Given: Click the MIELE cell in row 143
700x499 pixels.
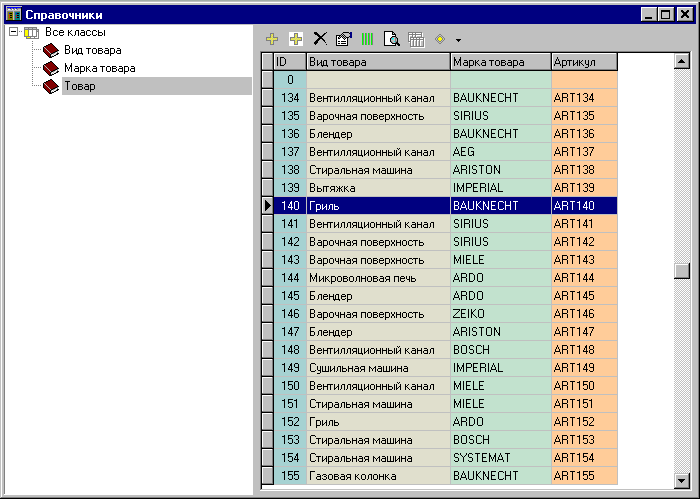Looking at the screenshot, I should point(501,260).
